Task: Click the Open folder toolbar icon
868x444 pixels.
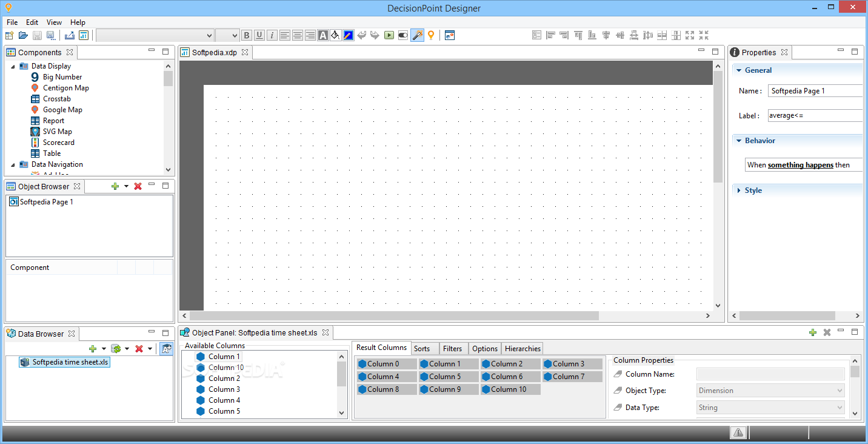Action: click(23, 35)
